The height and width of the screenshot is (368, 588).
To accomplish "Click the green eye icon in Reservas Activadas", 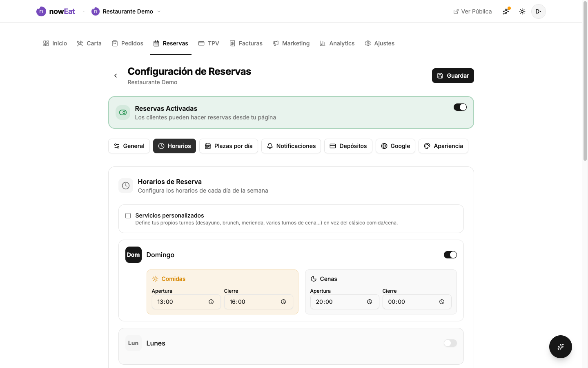I will [x=123, y=112].
